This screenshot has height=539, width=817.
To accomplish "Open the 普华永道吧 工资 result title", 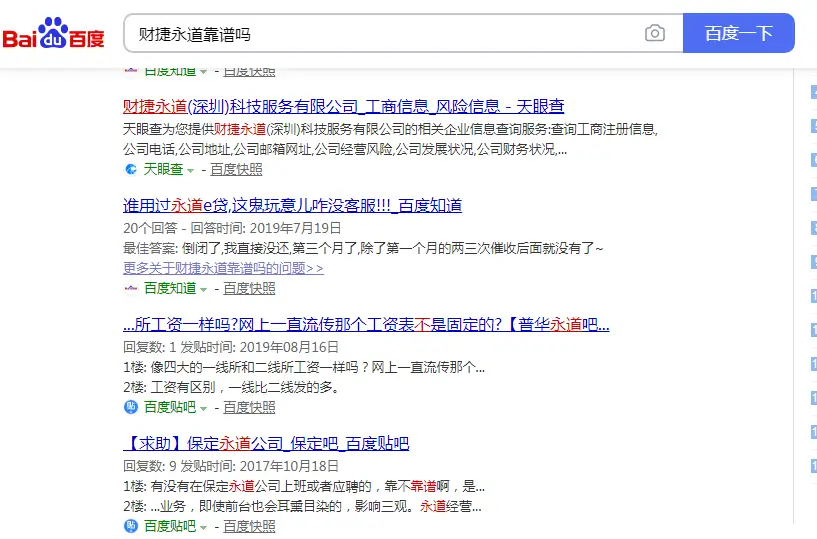I will (366, 325).
